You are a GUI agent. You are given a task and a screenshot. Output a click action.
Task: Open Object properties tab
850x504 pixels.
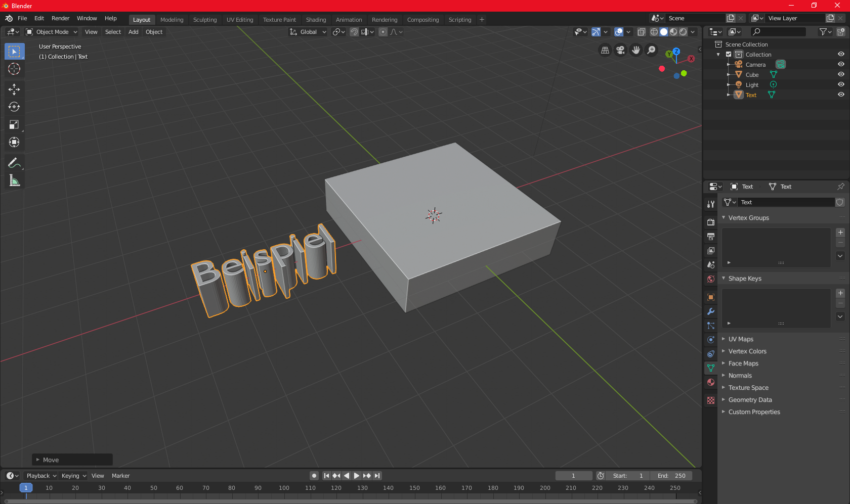point(711,297)
